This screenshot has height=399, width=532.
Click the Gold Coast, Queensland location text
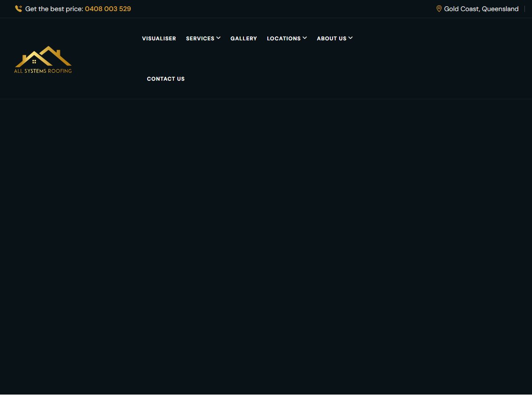click(481, 9)
